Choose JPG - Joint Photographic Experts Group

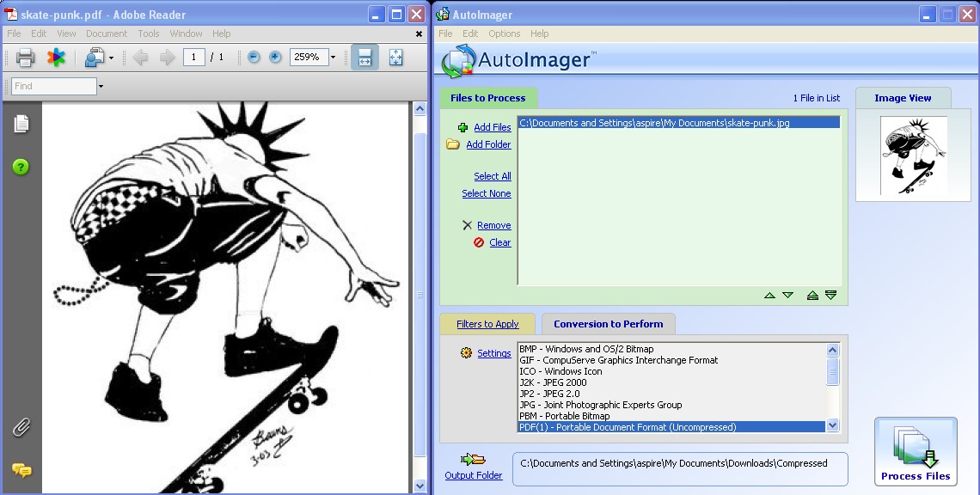pyautogui.click(x=672, y=405)
